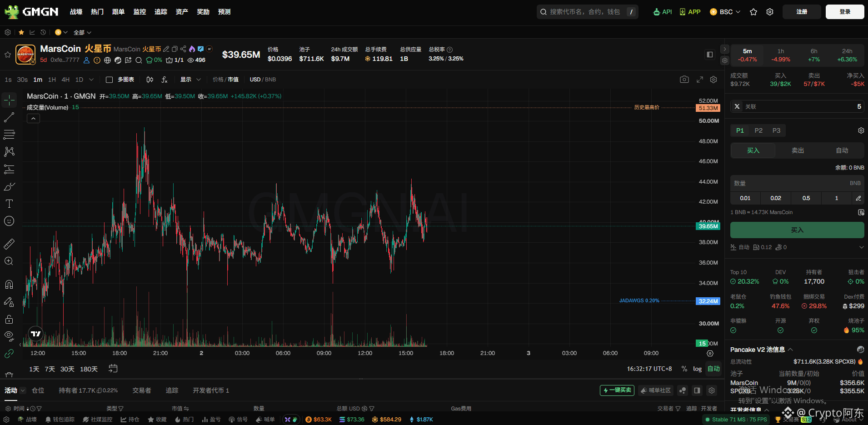
Task: Open the BSC chain dropdown
Action: (725, 12)
